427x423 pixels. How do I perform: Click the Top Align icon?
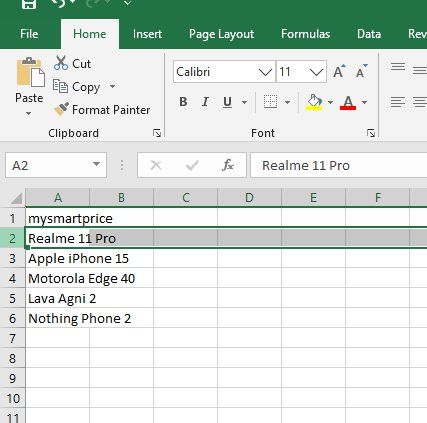click(x=398, y=67)
